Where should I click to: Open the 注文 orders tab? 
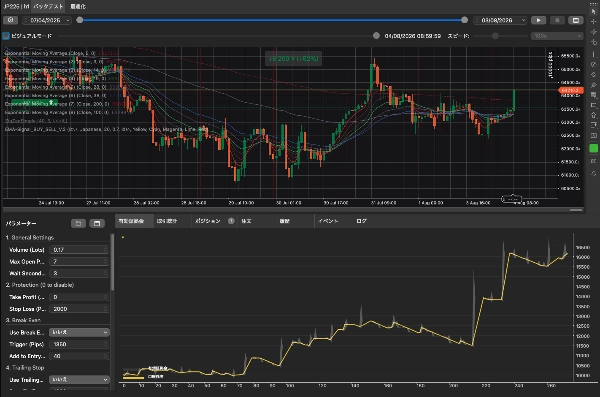246,221
